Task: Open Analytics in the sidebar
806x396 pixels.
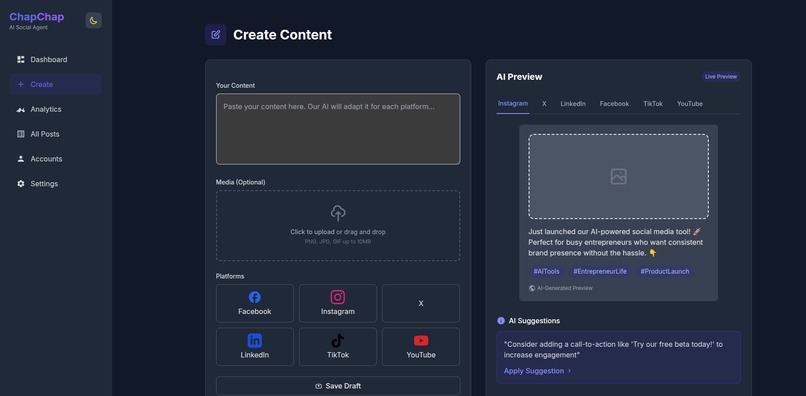Action: (55, 110)
